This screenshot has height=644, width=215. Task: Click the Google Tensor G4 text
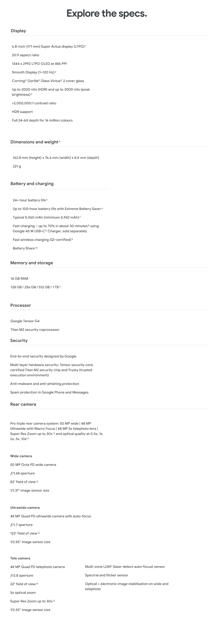click(25, 321)
